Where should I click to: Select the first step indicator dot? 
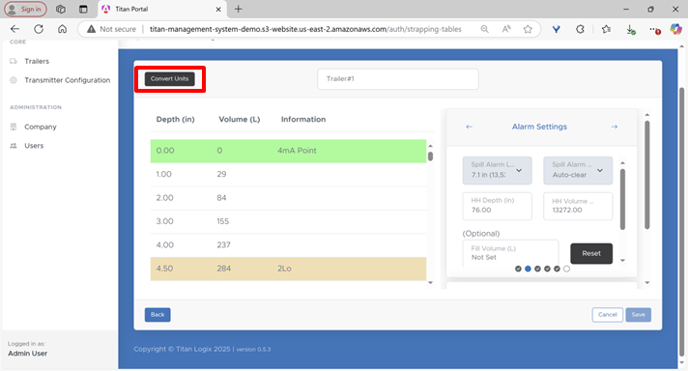click(518, 269)
